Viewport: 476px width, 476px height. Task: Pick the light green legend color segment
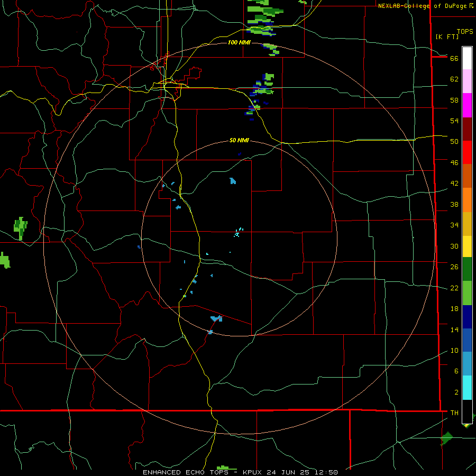point(467,293)
